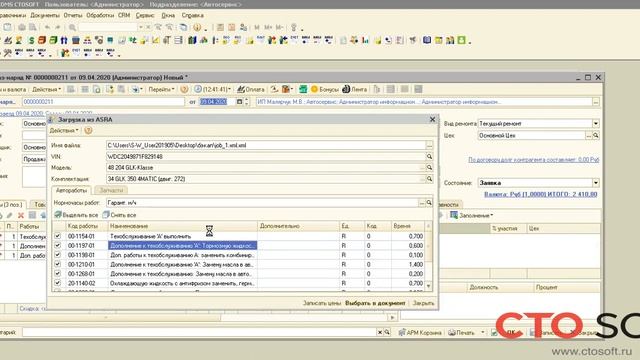Click horizontal scrollbar right arrow below dialog
The height and width of the screenshot is (360, 640).
(x=392, y=317)
